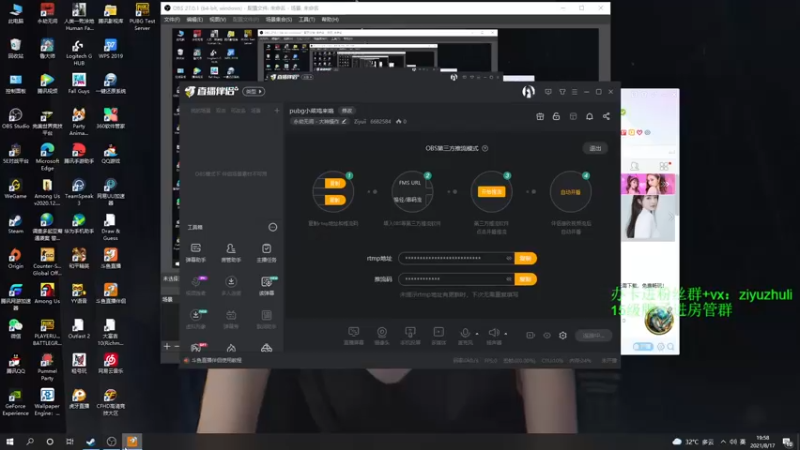Open the Help menu in OBS
Image resolution: width=800 pixels, height=450 pixels.
tap(330, 19)
